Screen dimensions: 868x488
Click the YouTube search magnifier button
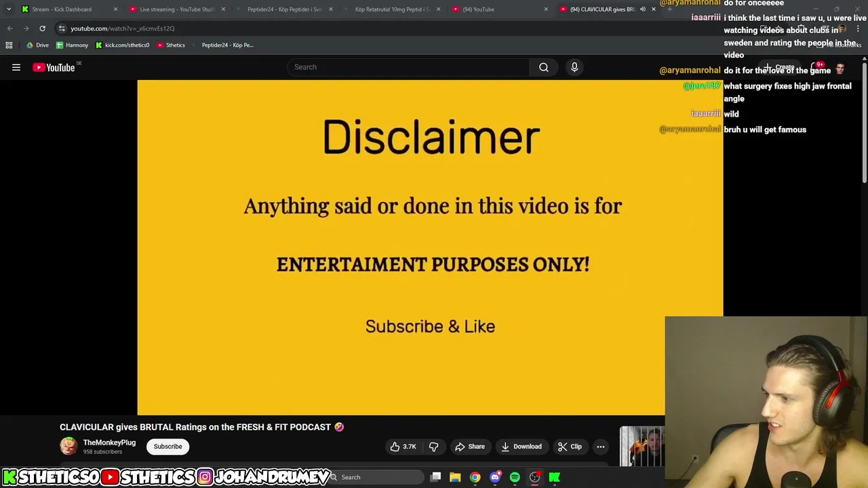pyautogui.click(x=544, y=67)
